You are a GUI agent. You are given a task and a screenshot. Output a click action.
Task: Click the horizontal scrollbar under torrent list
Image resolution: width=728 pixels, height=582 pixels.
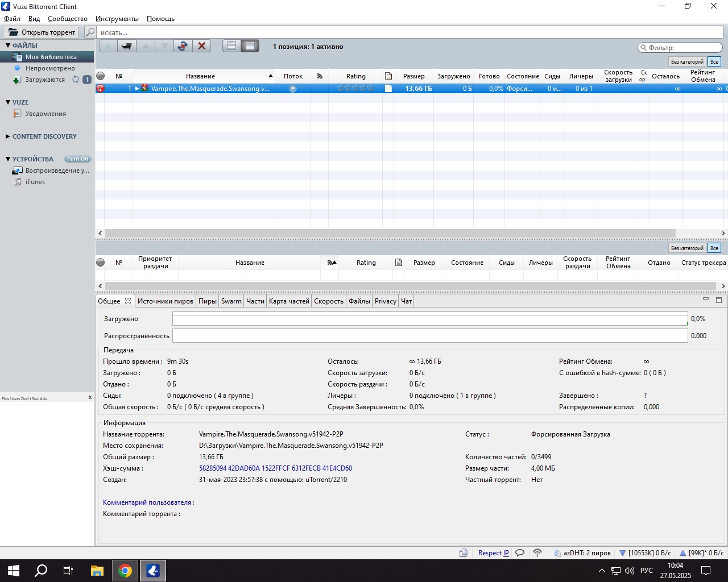(x=390, y=233)
